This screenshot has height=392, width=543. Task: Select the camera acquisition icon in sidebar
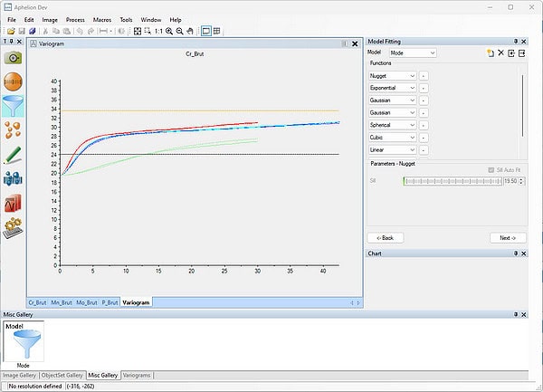[x=14, y=58]
